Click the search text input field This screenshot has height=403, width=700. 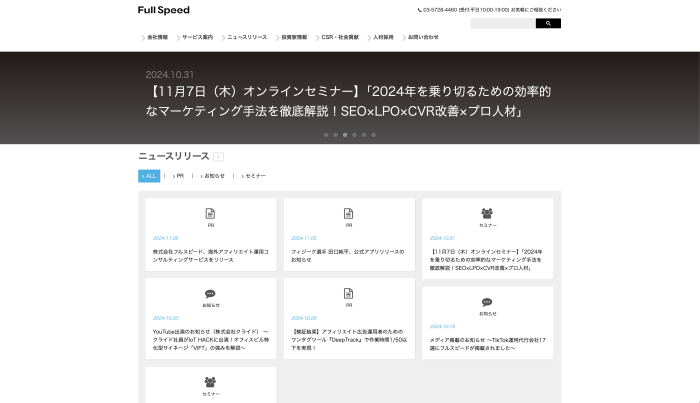pyautogui.click(x=502, y=23)
